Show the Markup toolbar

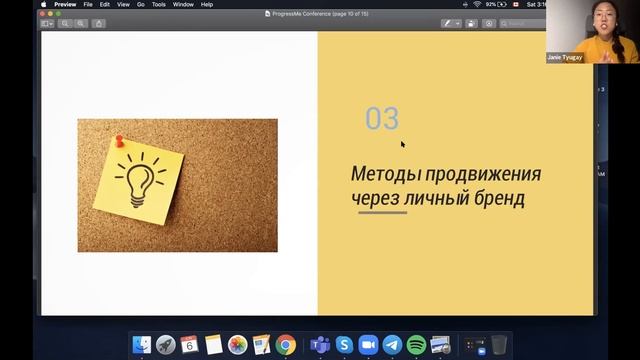click(489, 24)
